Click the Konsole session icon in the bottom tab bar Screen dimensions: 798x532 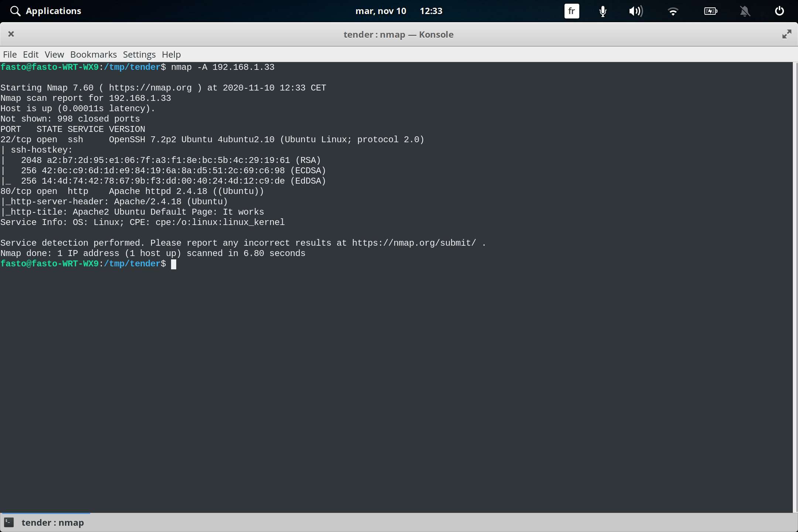tap(8, 522)
